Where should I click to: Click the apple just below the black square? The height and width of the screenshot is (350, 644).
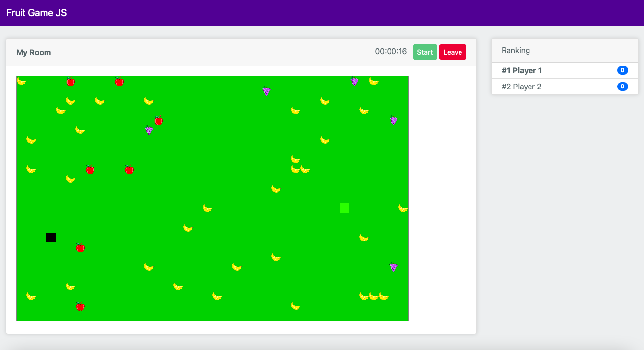(80, 247)
